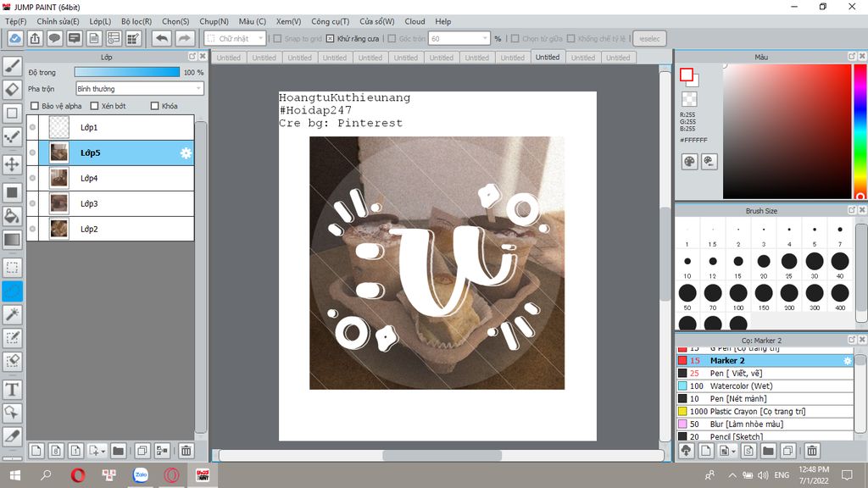Open Pha trộn blend mode dropdown
Screen dimensions: 868x488
(140, 88)
